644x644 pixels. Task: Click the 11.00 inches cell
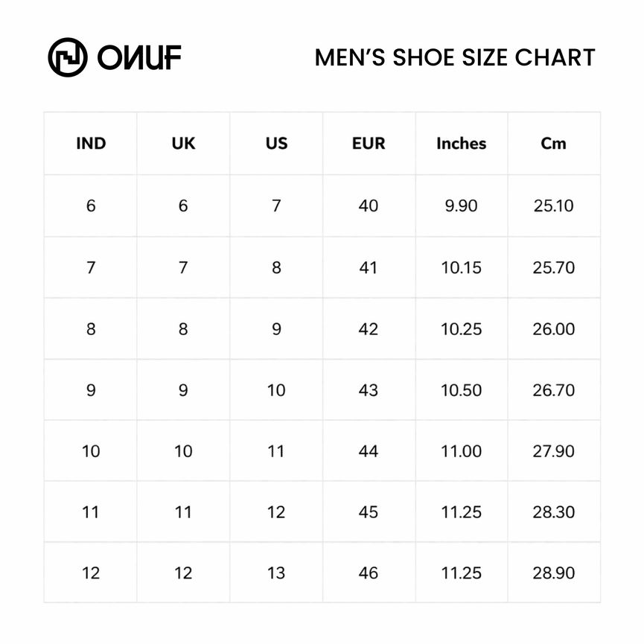tap(461, 451)
